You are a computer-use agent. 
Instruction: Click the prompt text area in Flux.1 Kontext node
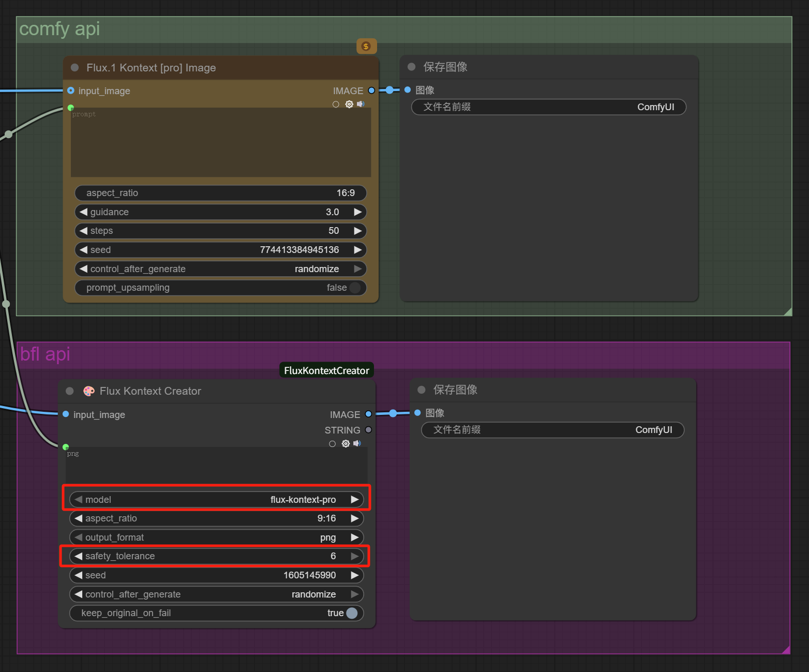pos(220,142)
